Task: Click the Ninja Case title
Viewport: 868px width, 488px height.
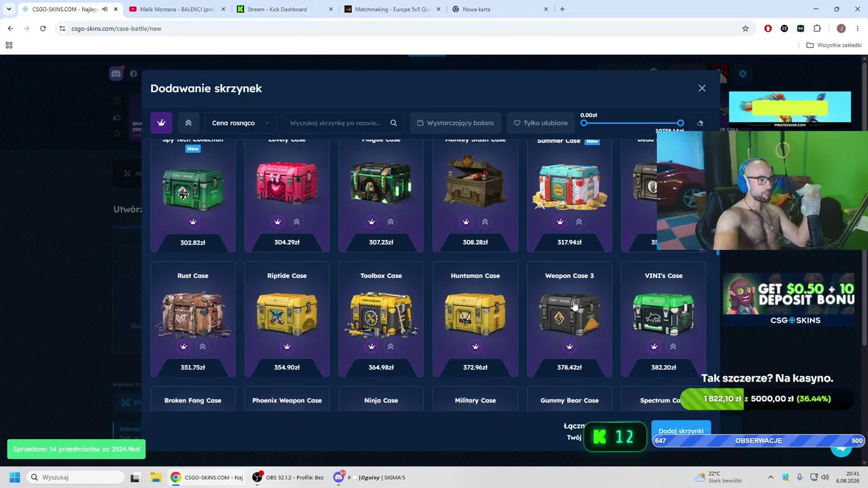Action: click(381, 401)
